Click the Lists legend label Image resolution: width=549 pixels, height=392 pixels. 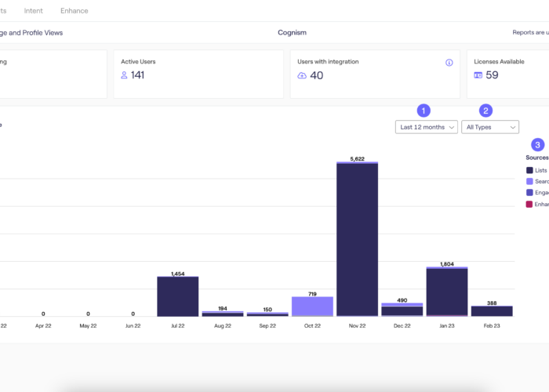pyautogui.click(x=540, y=170)
